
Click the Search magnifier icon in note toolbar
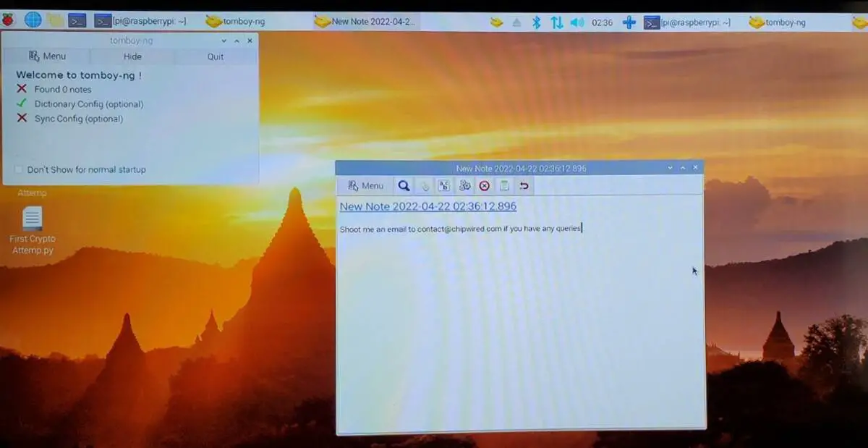tap(404, 186)
